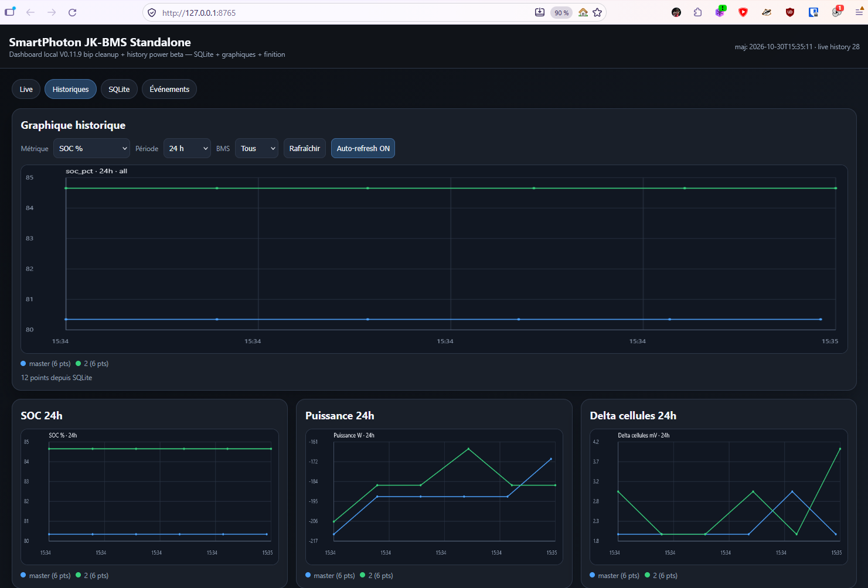
Task: Click the browser forward arrow
Action: 52,12
